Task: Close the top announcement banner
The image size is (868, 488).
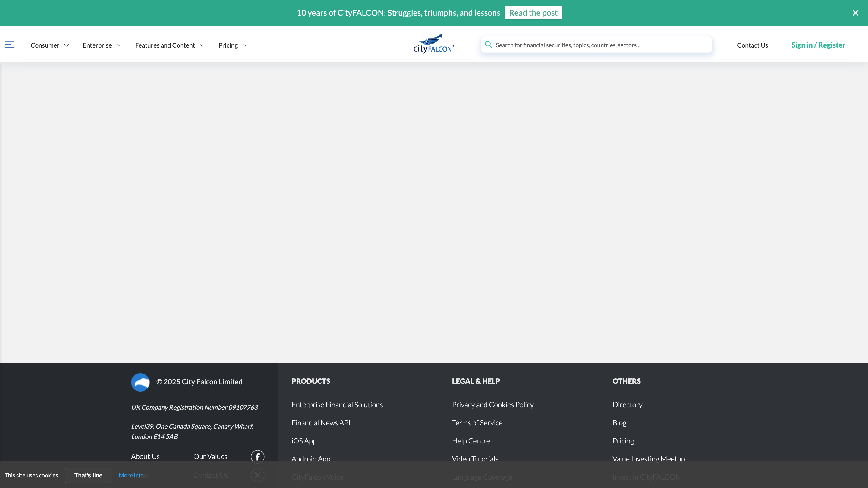Action: point(855,13)
